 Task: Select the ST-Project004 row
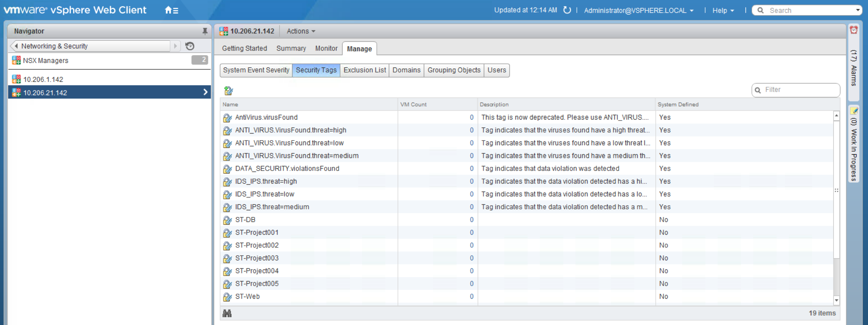coord(527,271)
